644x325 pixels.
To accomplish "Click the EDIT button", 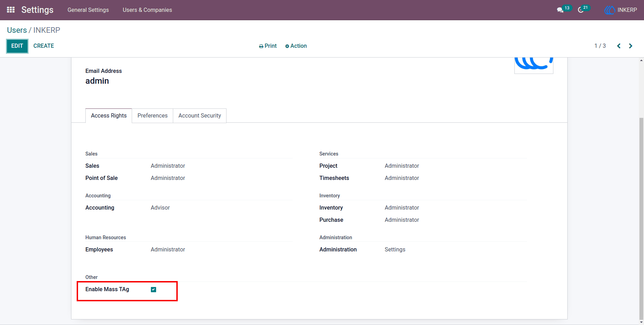I will [17, 46].
